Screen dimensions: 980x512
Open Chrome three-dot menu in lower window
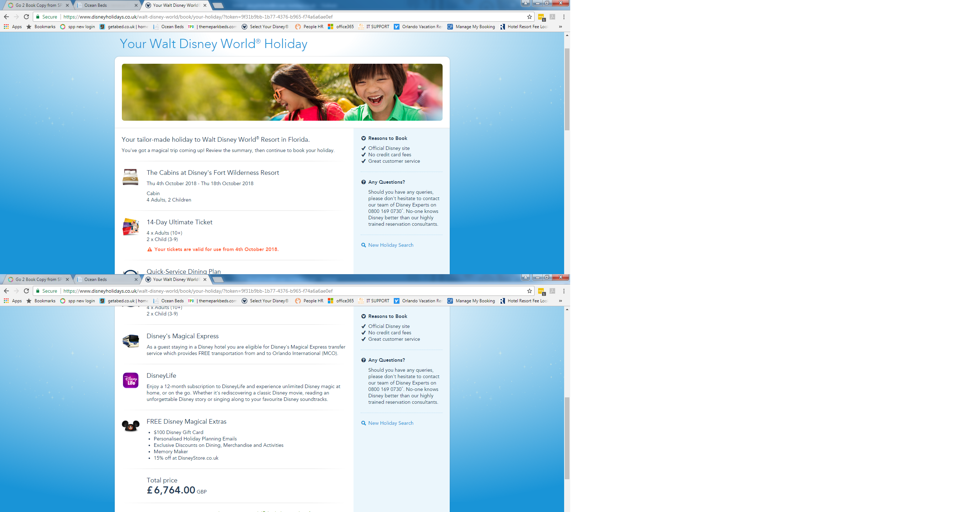[564, 291]
